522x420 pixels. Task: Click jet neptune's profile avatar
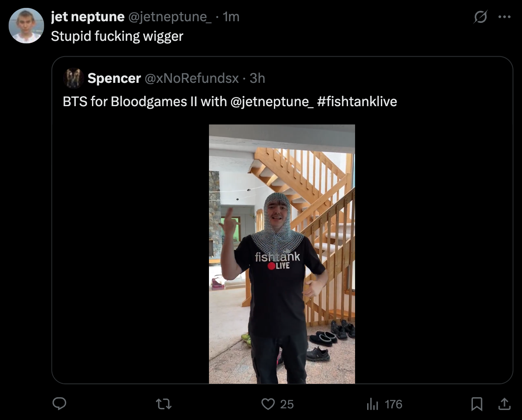coord(26,25)
